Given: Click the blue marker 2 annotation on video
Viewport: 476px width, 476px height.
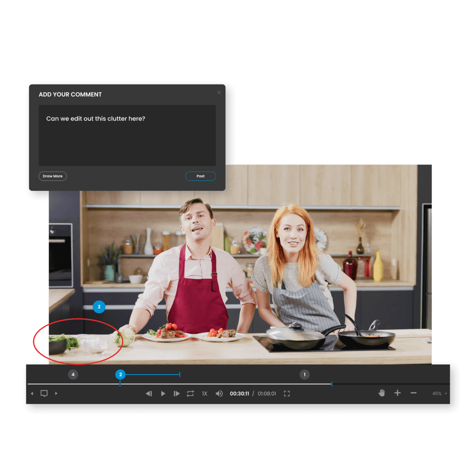Looking at the screenshot, I should tap(99, 307).
